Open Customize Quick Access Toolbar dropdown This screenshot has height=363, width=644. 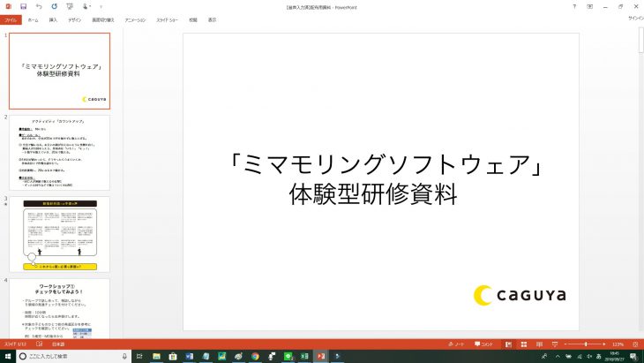click(x=101, y=6)
